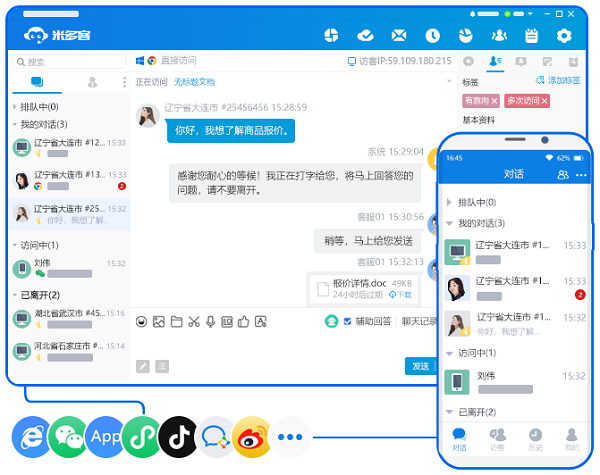Open the envelope messages icon in header
600x475 pixels.
[399, 36]
